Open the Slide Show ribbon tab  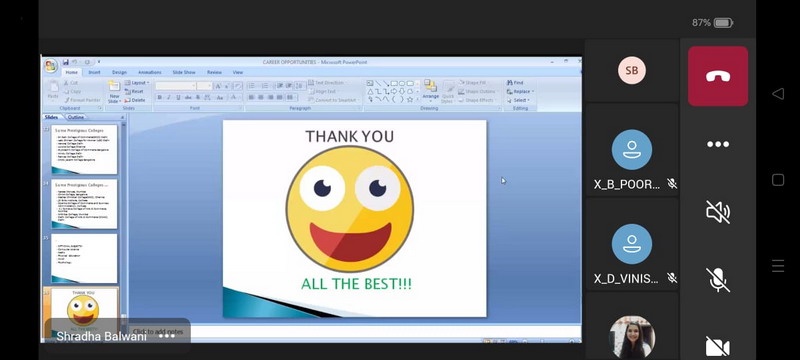click(184, 72)
